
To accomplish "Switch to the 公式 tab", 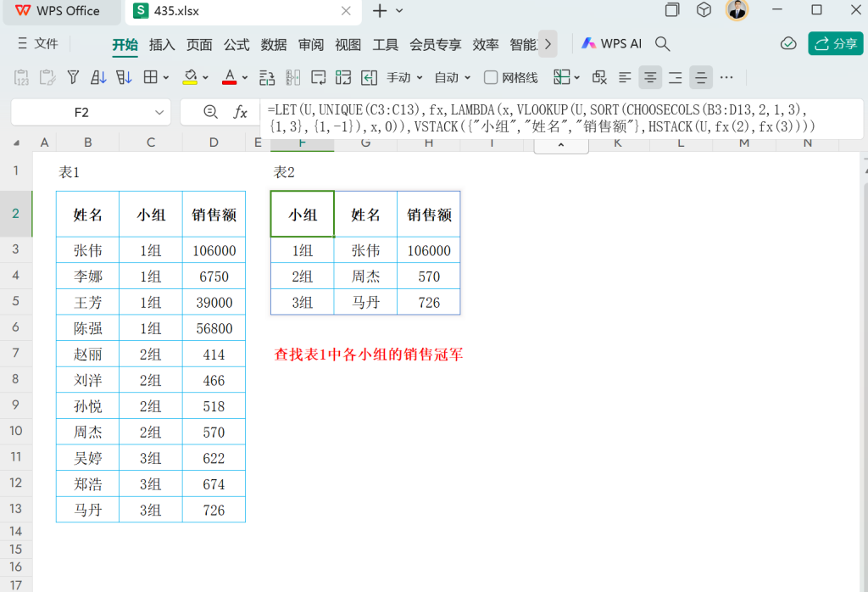I will (x=236, y=44).
